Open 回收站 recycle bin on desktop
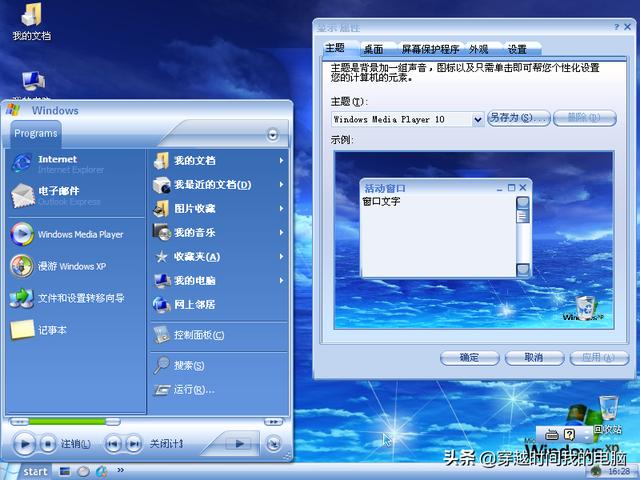The width and height of the screenshot is (640, 480). click(x=608, y=413)
